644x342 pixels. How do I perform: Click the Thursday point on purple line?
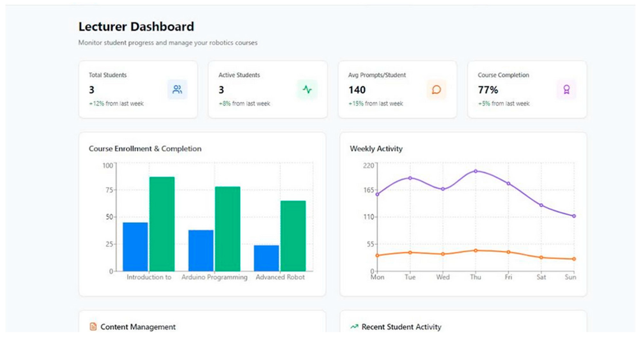click(476, 171)
